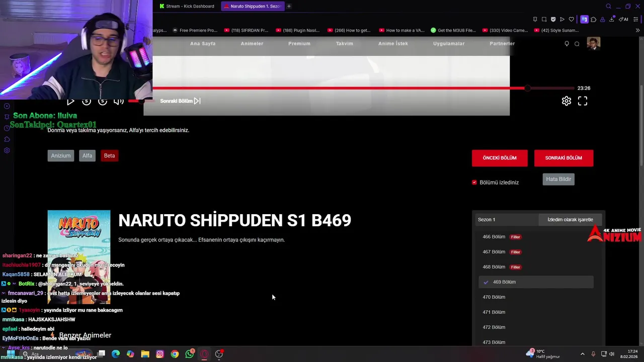Screen dimensions: 644x362
Task: Click İzledim olarak işaretle button
Action: click(x=570, y=220)
